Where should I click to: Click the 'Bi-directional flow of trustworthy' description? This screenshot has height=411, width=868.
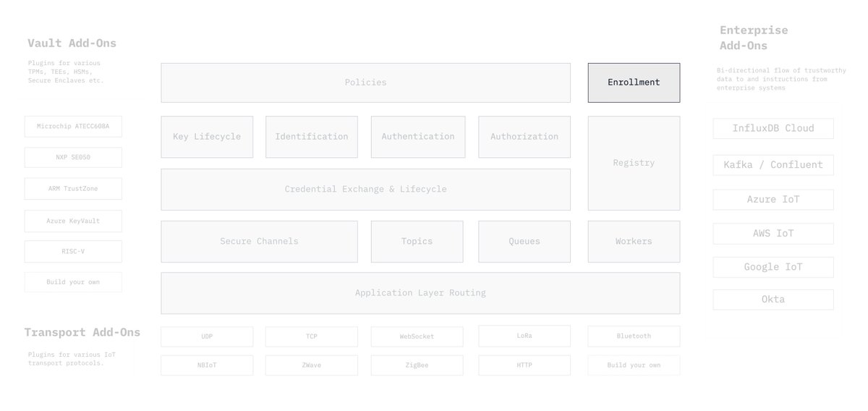[781, 79]
